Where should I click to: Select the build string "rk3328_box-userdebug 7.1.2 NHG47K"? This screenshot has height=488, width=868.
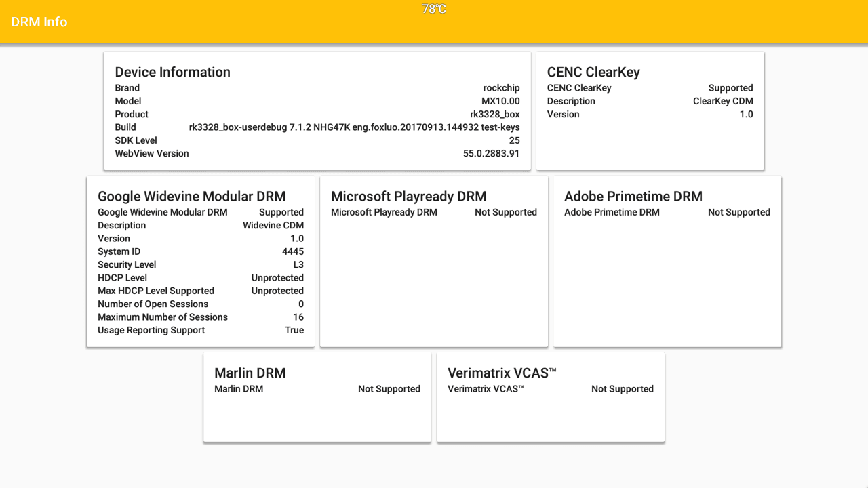(x=269, y=127)
